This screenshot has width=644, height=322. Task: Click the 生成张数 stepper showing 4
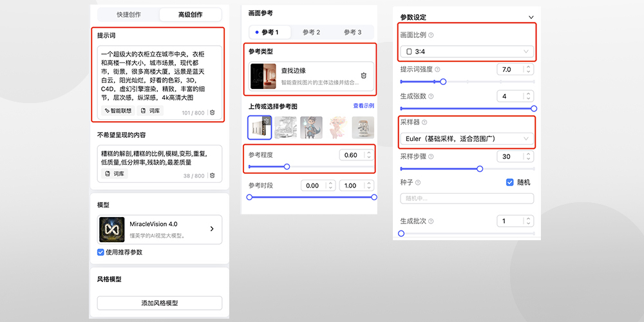(x=515, y=97)
